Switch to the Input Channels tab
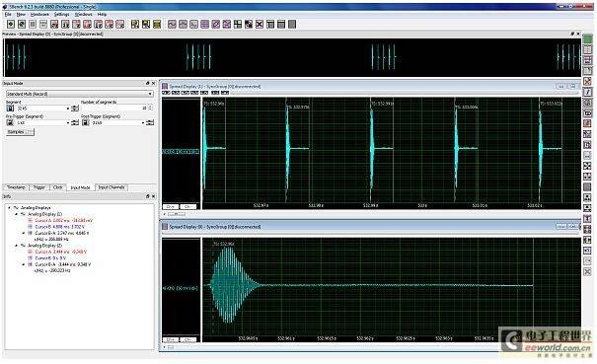Screen dimensions: 597x364 click(x=112, y=187)
